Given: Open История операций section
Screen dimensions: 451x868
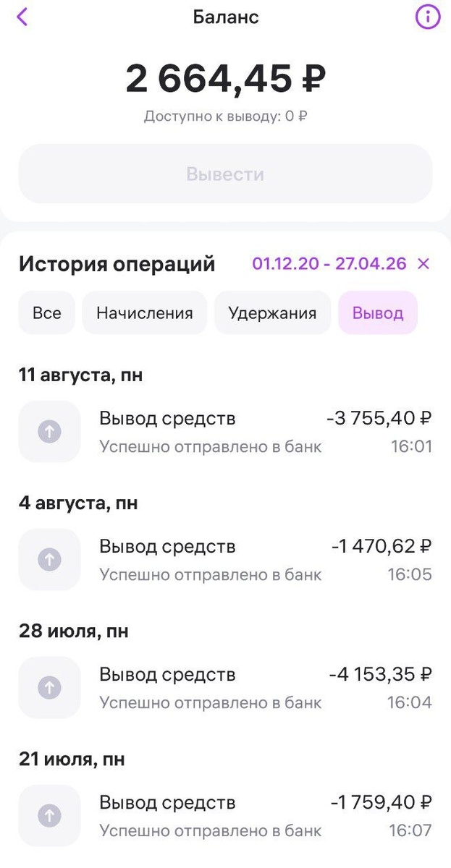Looking at the screenshot, I should (x=117, y=263).
